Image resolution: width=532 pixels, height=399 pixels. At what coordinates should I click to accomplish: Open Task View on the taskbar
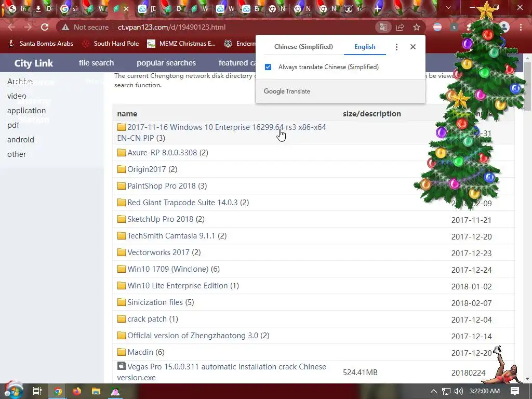point(37,391)
